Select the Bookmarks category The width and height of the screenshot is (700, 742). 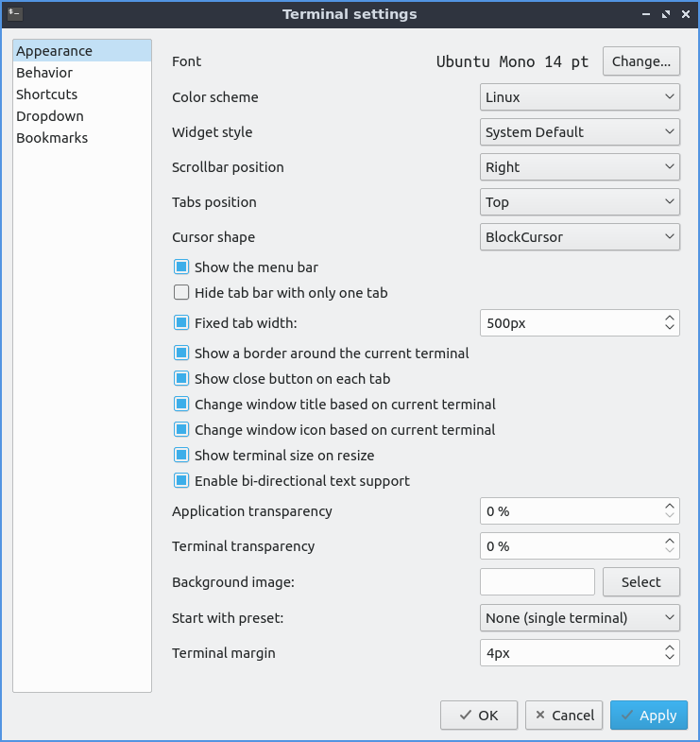(52, 138)
